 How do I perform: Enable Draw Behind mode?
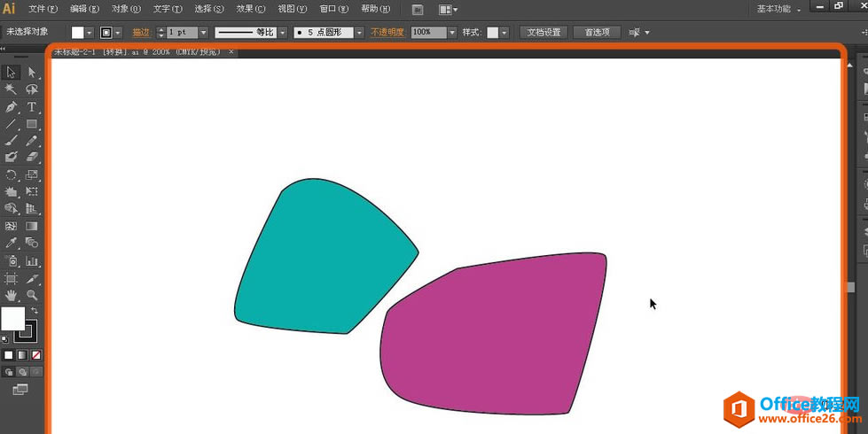pos(22,372)
